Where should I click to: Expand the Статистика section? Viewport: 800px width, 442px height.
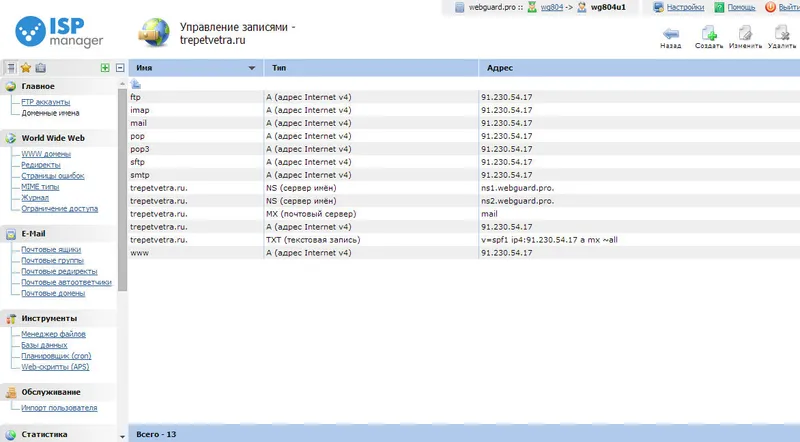click(x=44, y=434)
